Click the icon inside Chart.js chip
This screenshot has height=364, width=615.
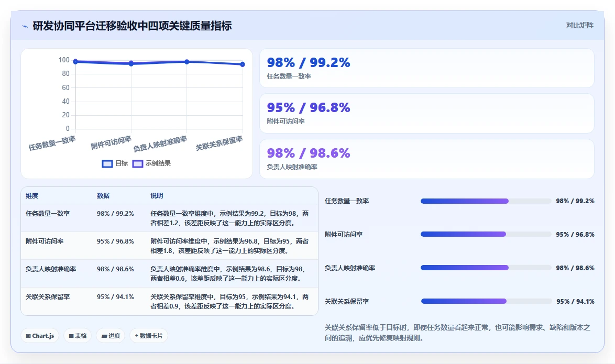[28, 336]
